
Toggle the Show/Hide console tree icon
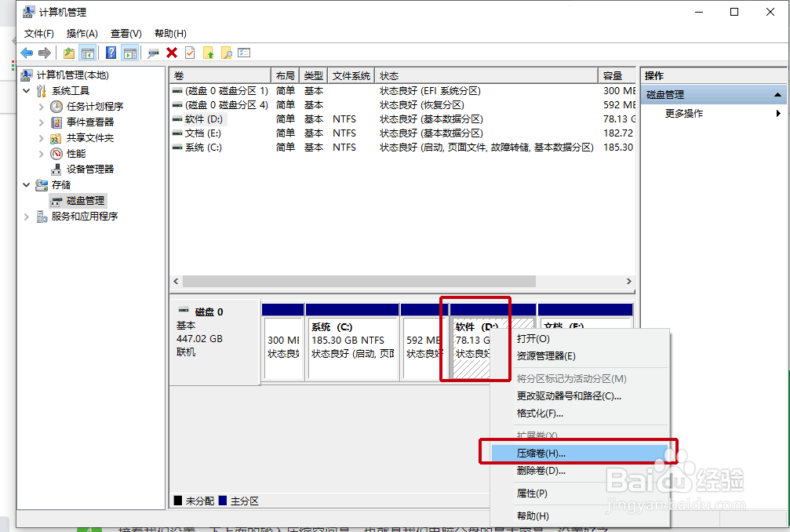point(89,53)
